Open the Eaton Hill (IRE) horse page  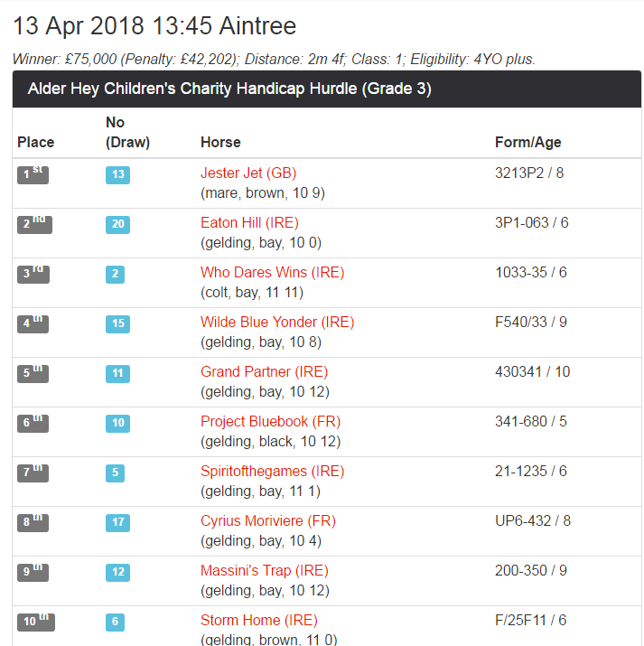(x=249, y=223)
